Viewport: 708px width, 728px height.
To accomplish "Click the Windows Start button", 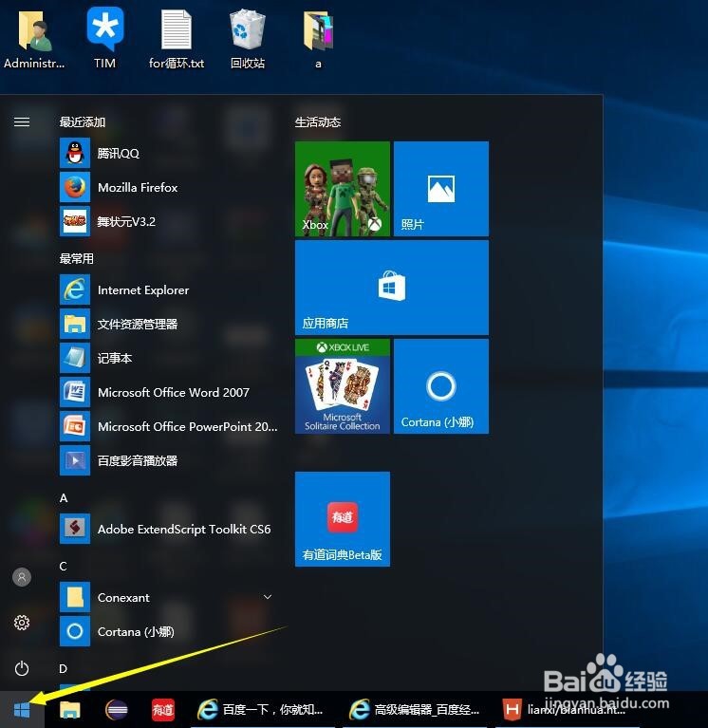I will click(x=22, y=709).
